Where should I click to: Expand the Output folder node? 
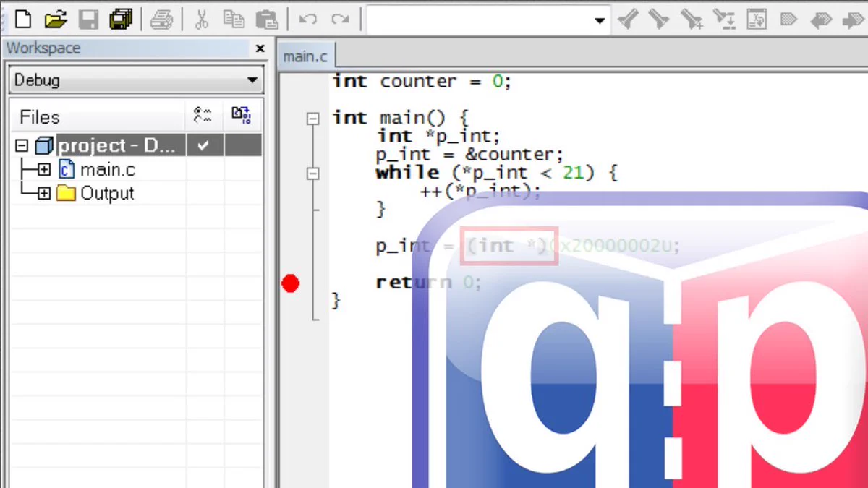point(44,194)
